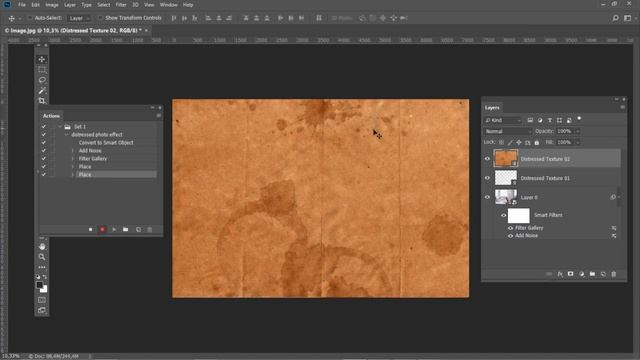Click the background color swatch
Viewport: 640px width, 360px height.
(44, 289)
